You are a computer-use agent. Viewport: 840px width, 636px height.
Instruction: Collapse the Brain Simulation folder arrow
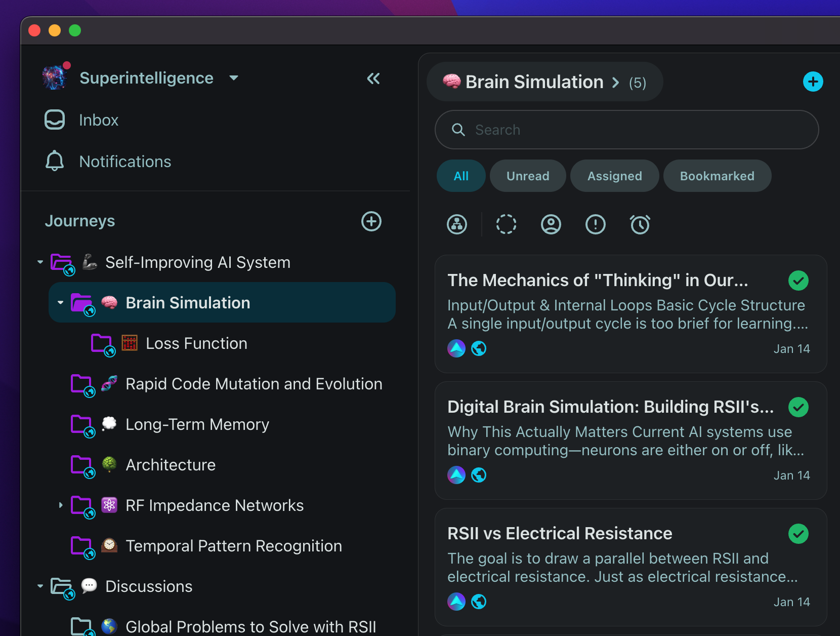(60, 302)
